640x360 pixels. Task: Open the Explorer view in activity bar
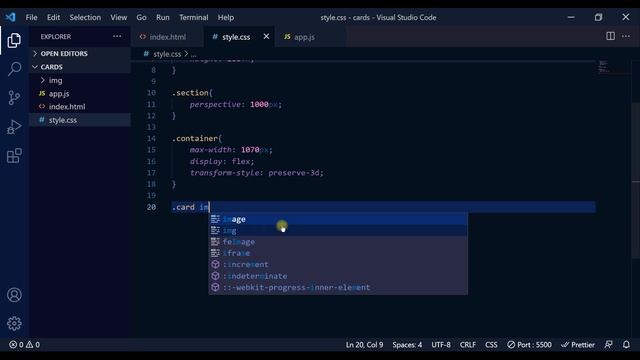pos(14,40)
